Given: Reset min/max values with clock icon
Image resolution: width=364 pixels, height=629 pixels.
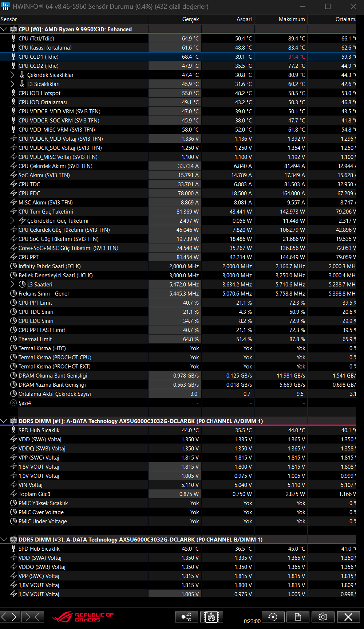Looking at the screenshot, I should tap(273, 617).
